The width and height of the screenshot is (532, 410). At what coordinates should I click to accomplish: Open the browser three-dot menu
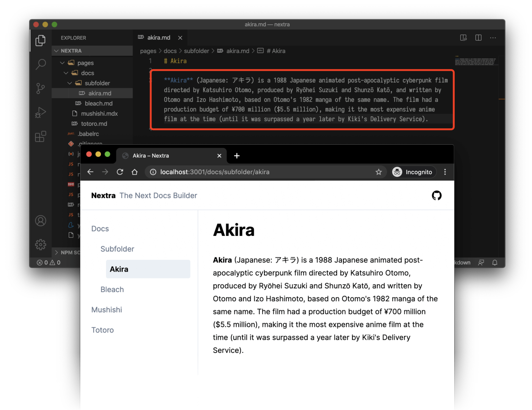445,172
